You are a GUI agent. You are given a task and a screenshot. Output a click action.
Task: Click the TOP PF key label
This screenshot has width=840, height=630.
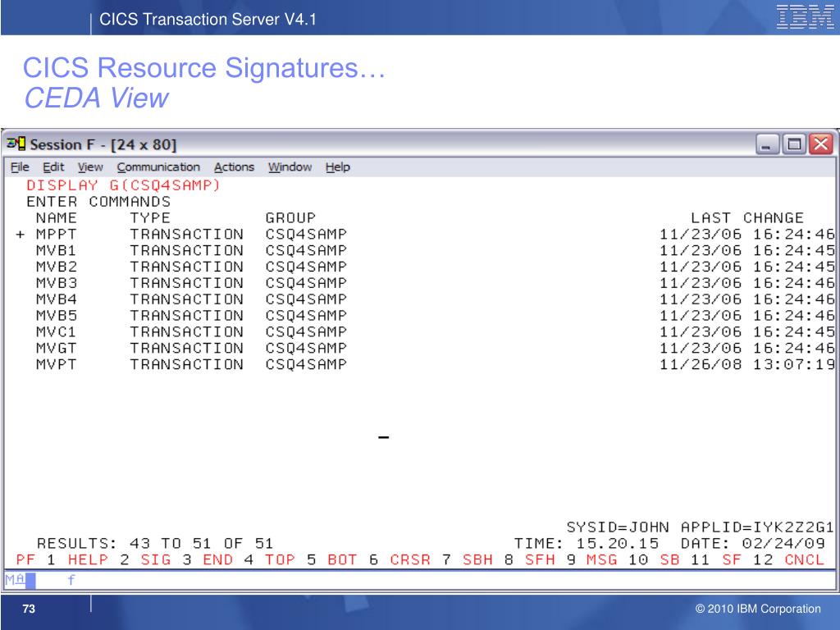point(280,559)
